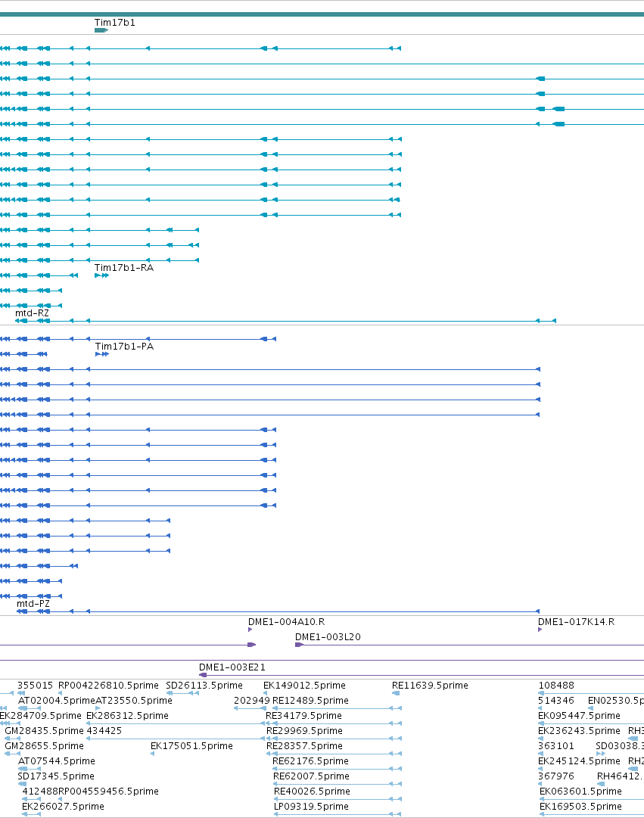644x818 pixels.
Task: Click the GM28655.5prime label
Action: point(45,746)
